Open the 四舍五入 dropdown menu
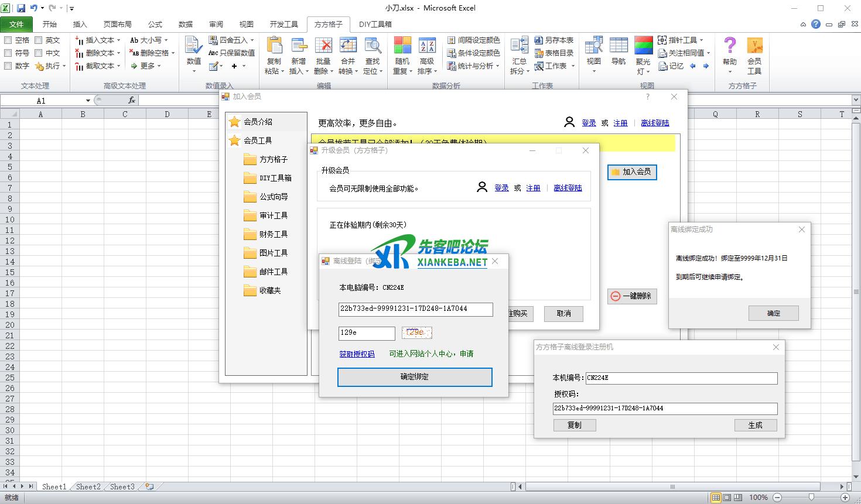The width and height of the screenshot is (861, 504). coord(252,40)
